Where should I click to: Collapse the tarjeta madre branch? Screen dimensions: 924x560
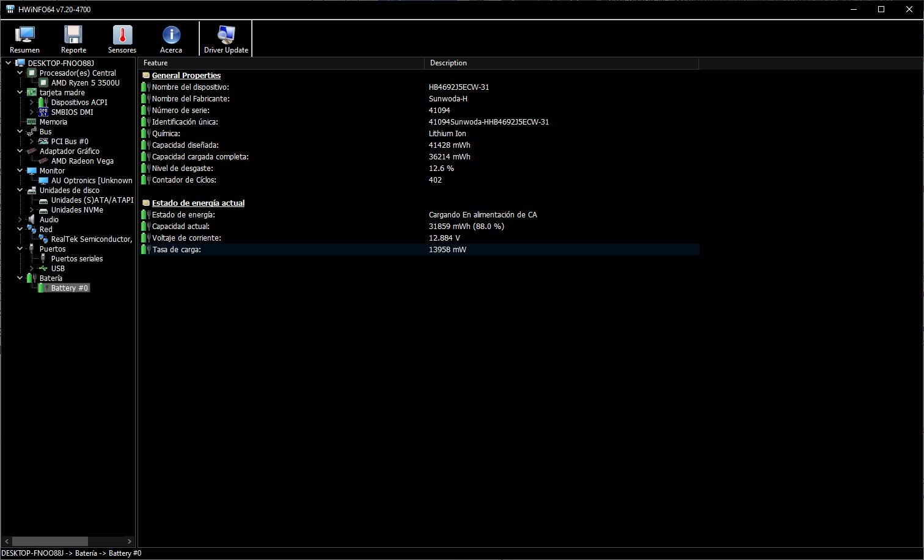(20, 92)
